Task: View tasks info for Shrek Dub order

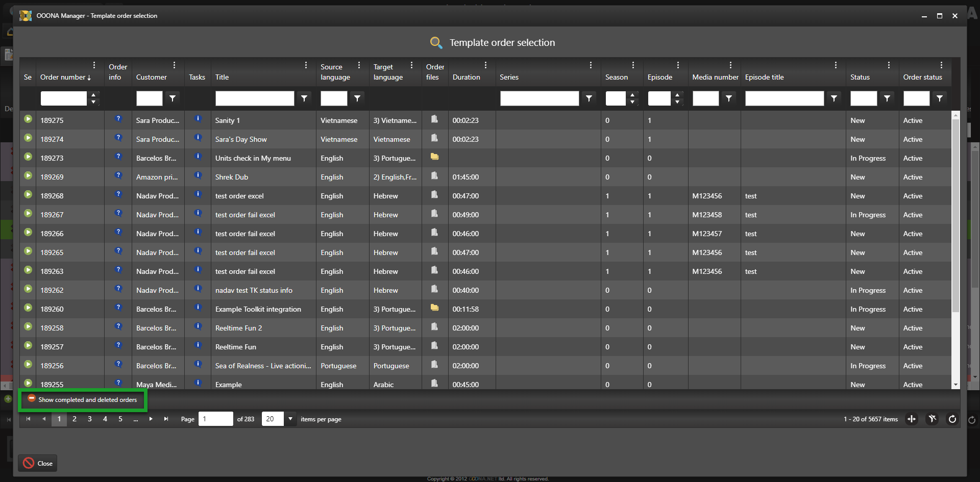Action: 198,175
